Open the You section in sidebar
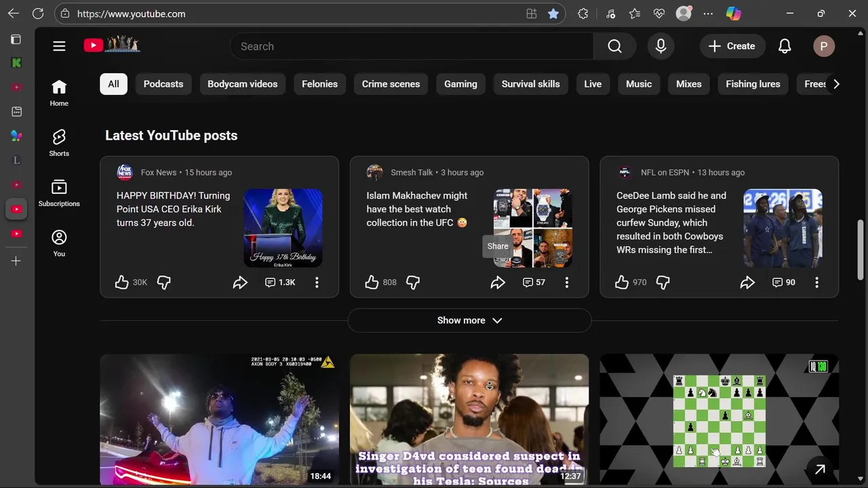 click(59, 243)
